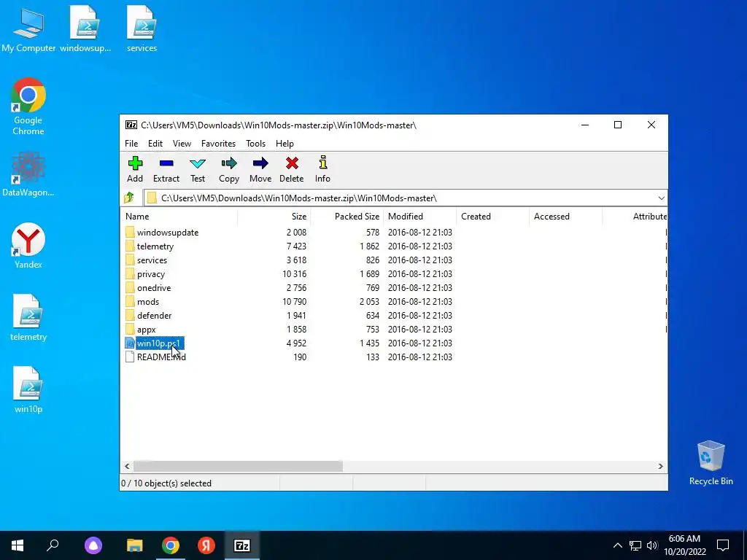
Task: Sort by Accessed column header
Action: click(565, 216)
